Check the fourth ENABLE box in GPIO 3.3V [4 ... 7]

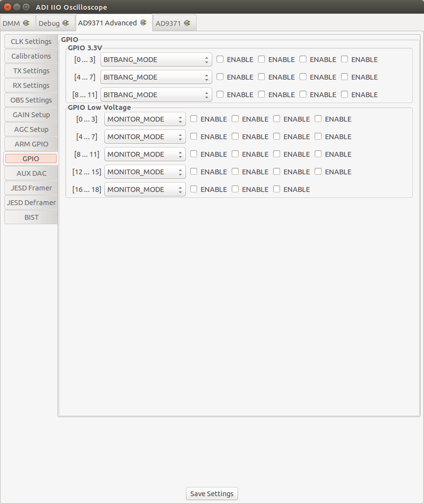[345, 77]
